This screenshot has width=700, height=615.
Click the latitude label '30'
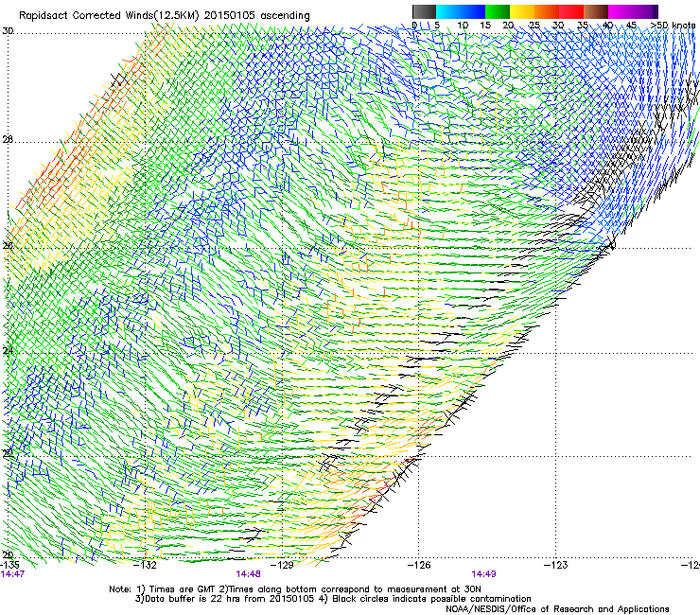click(8, 31)
